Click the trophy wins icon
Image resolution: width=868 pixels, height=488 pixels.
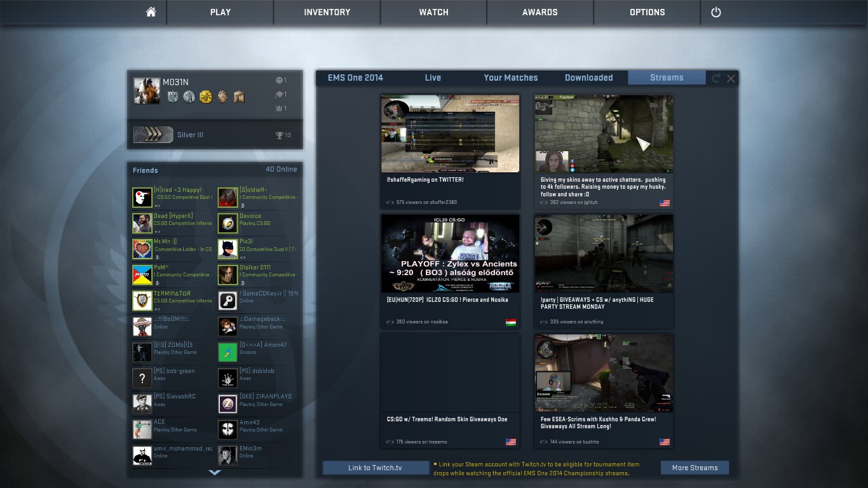coord(278,135)
